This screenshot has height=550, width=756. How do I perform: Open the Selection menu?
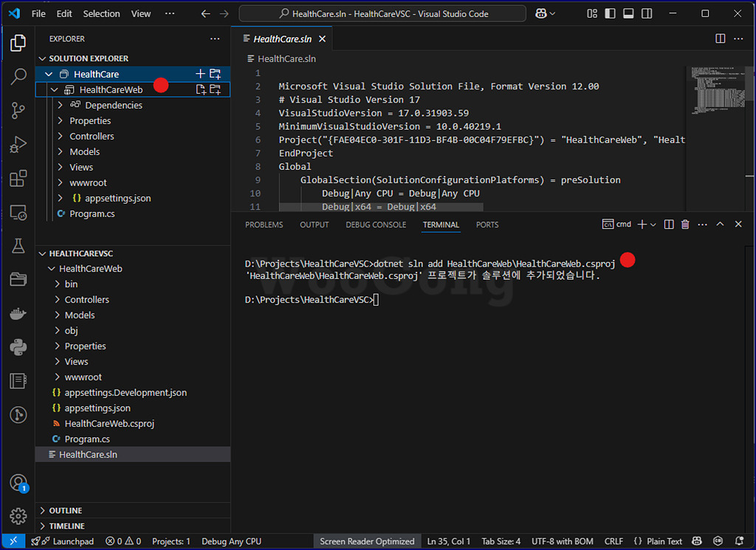(x=101, y=13)
